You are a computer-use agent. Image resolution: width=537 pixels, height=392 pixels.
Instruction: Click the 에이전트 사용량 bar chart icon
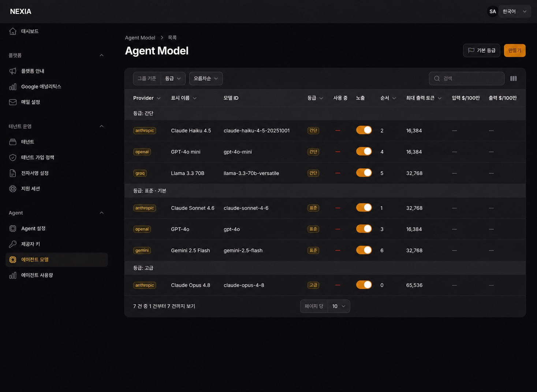13,275
